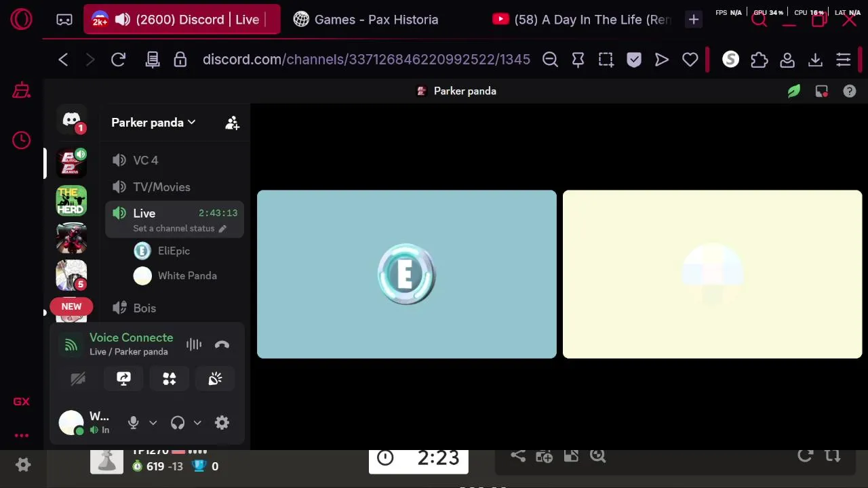Select The Herd server icon
The height and width of the screenshot is (488, 868).
71,201
